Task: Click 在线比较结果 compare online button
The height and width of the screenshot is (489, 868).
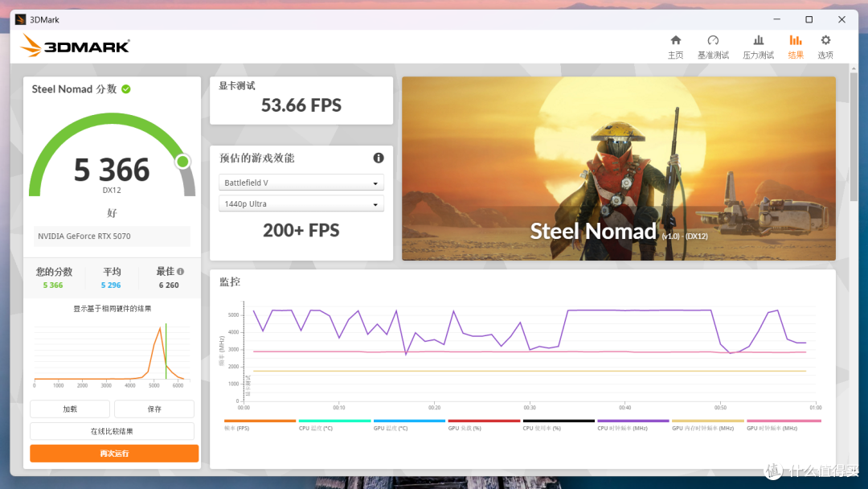Action: 112,431
